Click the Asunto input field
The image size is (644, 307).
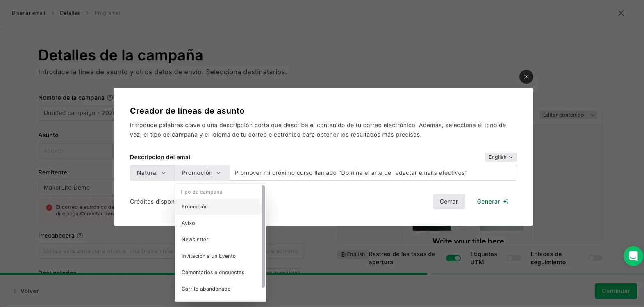tap(76, 151)
